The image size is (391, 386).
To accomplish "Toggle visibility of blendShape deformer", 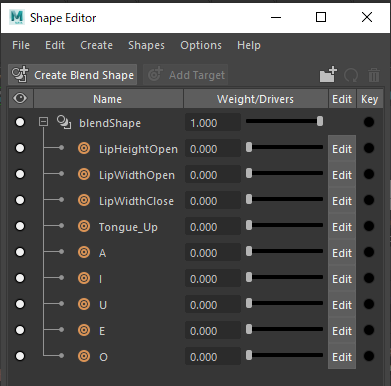I will (x=20, y=122).
